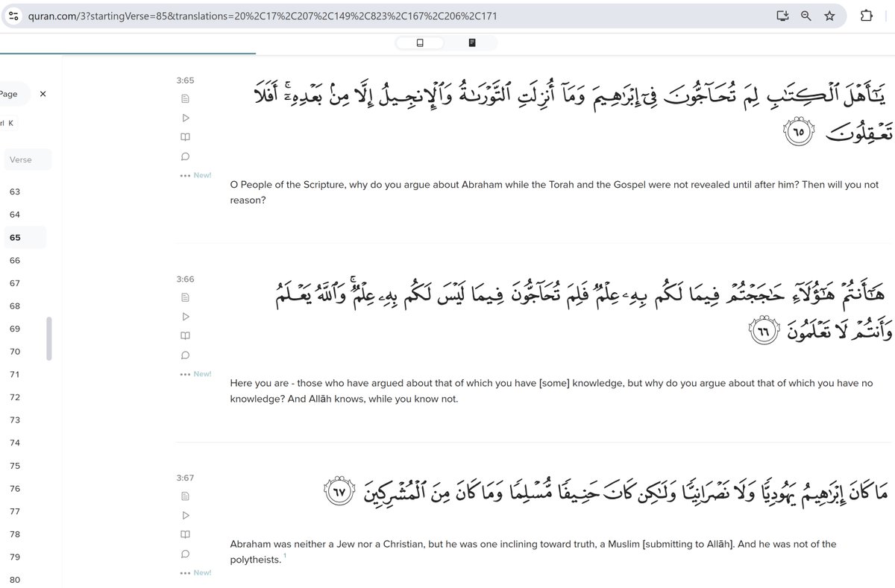Viewport: 895px width, 588px height.
Task: Open more options dots for verse 3:65
Action: click(x=185, y=176)
